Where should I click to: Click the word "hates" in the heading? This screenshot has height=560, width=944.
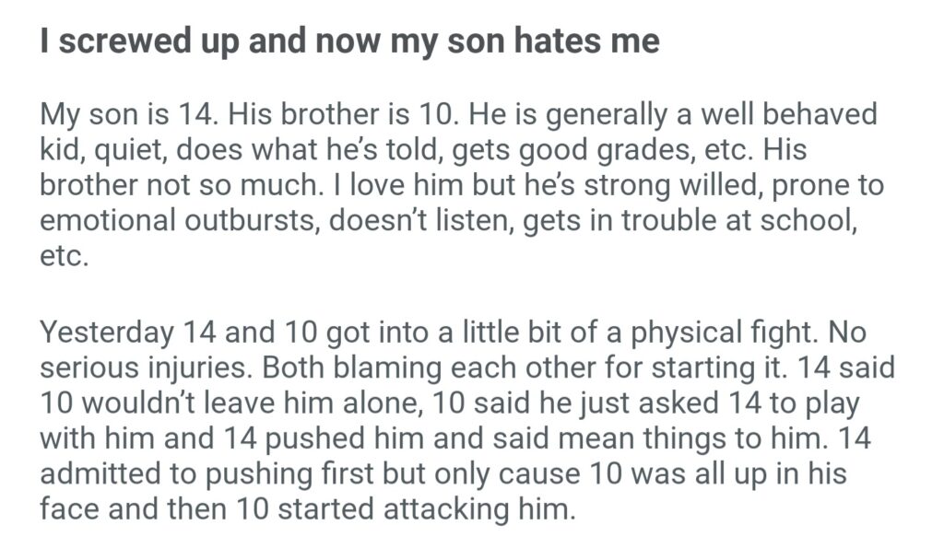coord(557,41)
